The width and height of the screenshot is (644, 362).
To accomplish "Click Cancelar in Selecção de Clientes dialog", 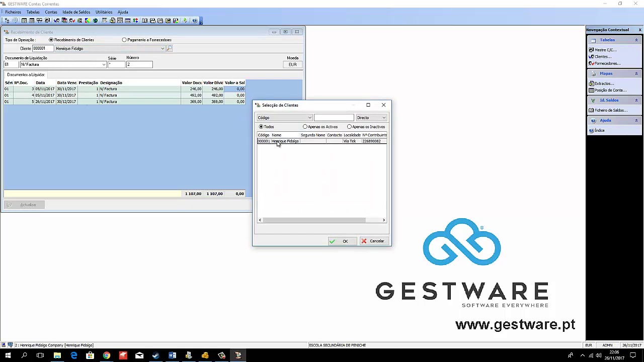I will click(x=373, y=241).
